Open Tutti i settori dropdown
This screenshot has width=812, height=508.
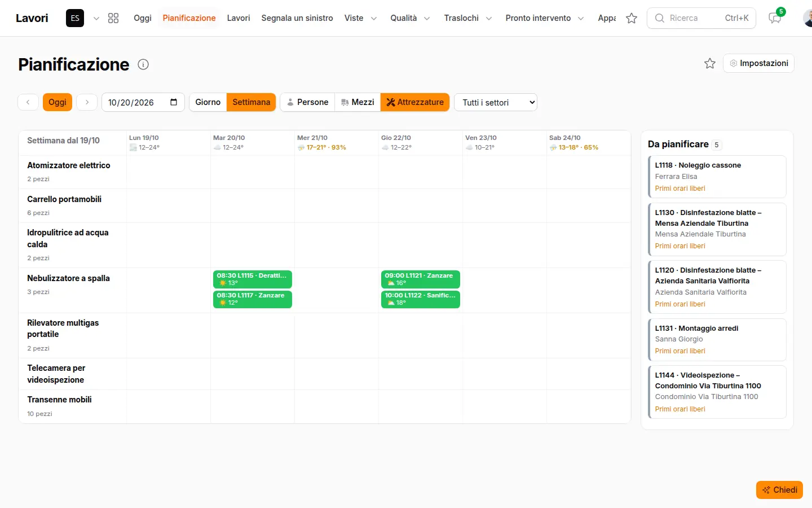pyautogui.click(x=496, y=102)
